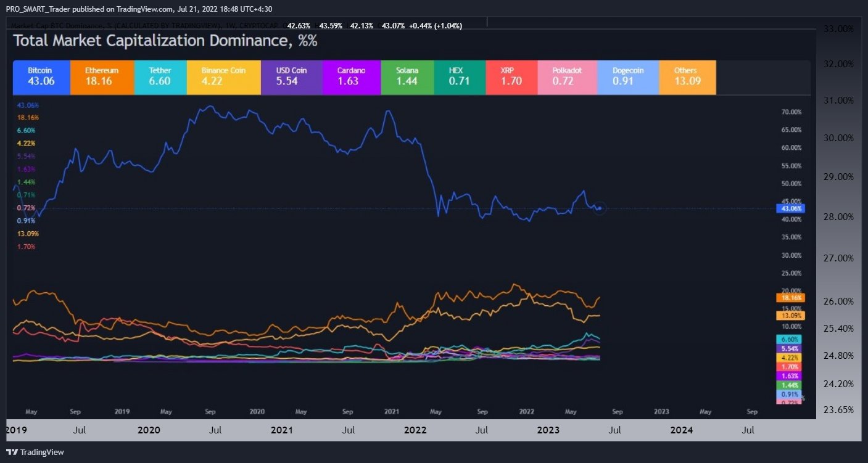Screen dimensions: 868x463
Task: Click the 35.00% inner scale label
Action: tap(792, 237)
